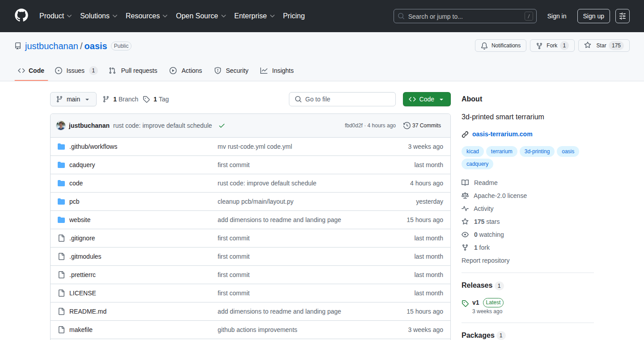644x340 pixels.
Task: Open commit 'mv rust-code.yml code.yml'
Action: [x=255, y=147]
